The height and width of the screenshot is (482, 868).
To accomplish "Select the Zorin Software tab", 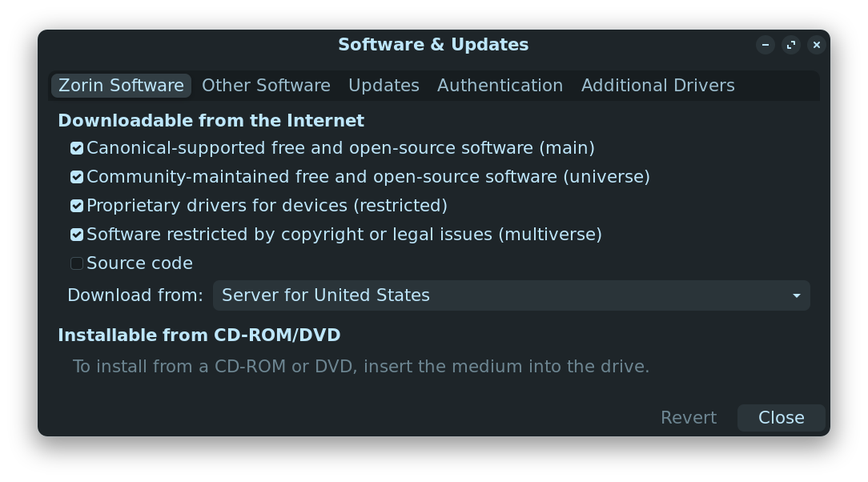I will (121, 86).
